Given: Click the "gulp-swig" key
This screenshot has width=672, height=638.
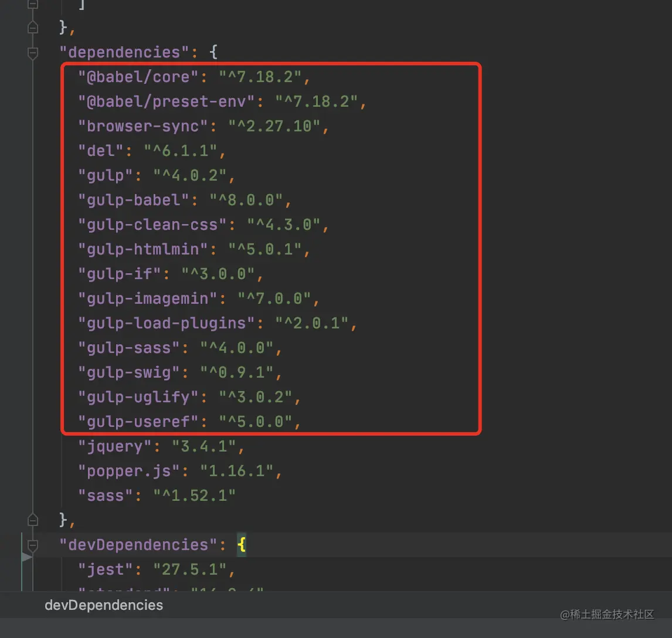Looking at the screenshot, I should click(x=128, y=372).
